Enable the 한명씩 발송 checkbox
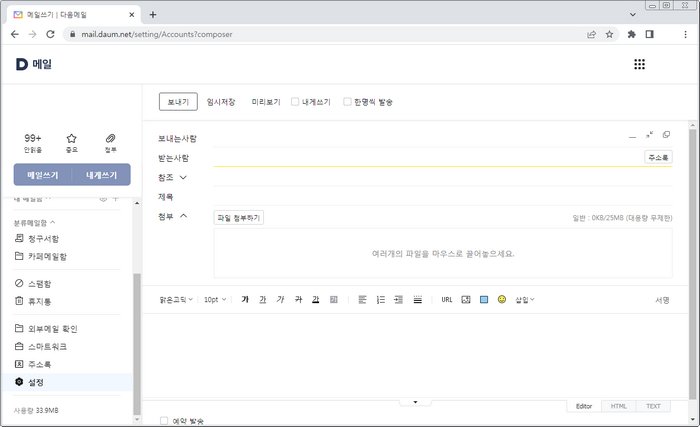This screenshot has height=427, width=700. 347,102
